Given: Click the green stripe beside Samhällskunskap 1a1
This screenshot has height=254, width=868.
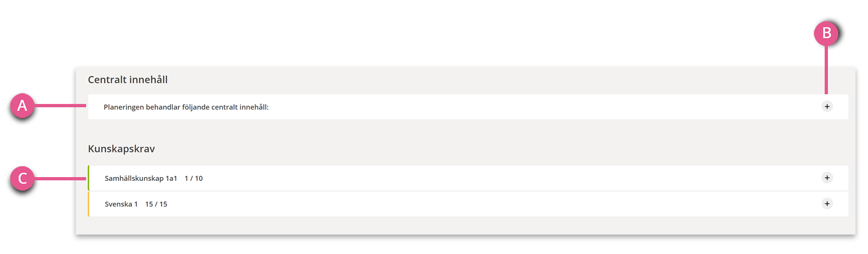Looking at the screenshot, I should (88, 178).
